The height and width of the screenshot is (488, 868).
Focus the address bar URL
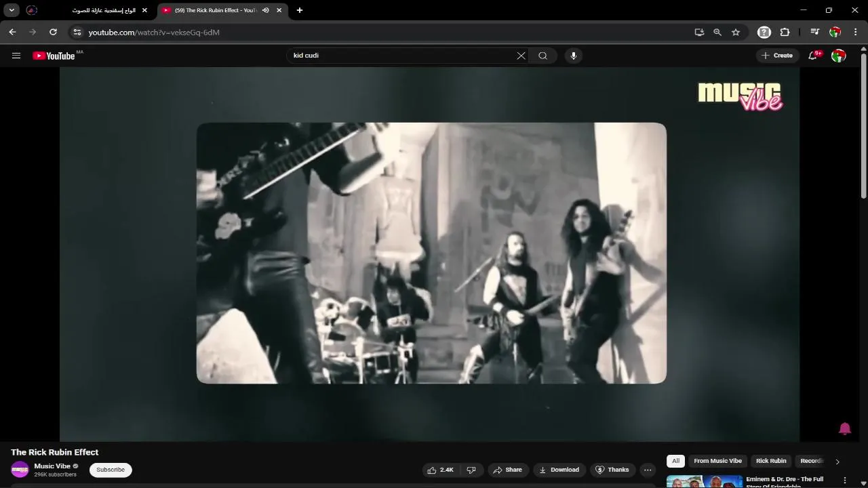point(154,32)
